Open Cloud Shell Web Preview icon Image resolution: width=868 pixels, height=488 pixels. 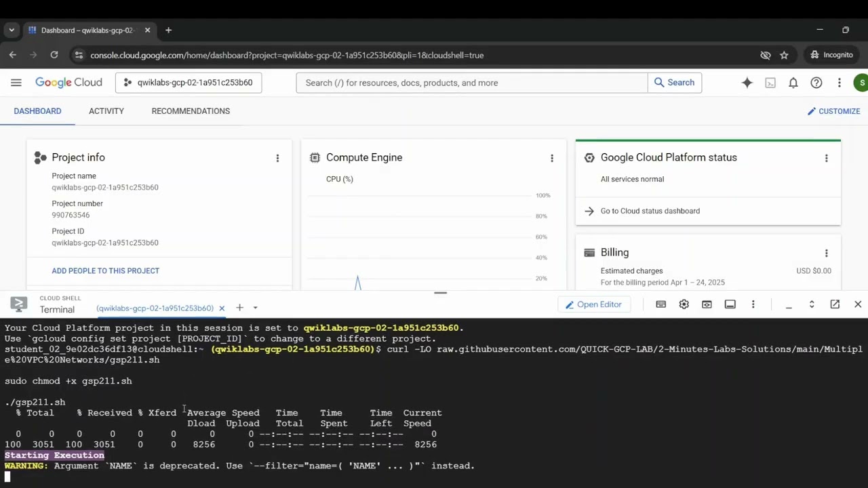pos(707,304)
